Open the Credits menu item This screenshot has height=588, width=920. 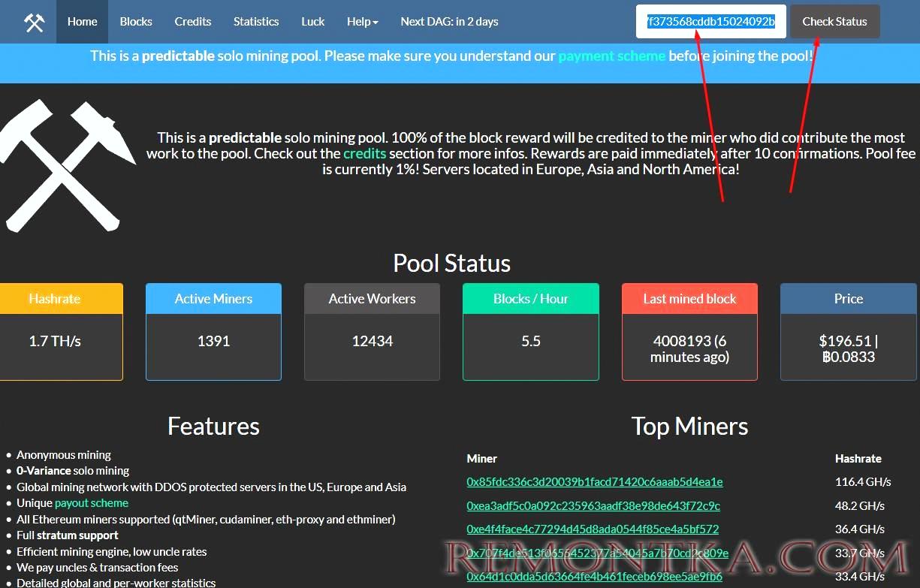point(193,22)
